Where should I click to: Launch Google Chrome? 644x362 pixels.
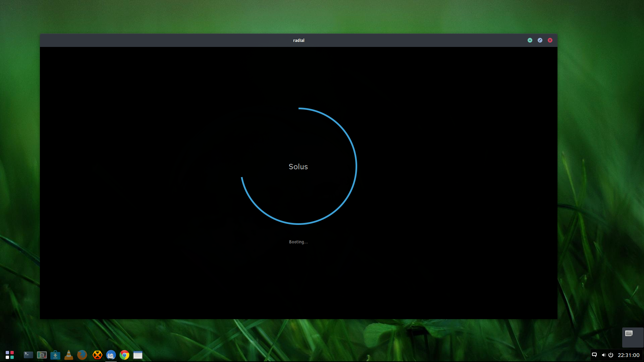124,355
